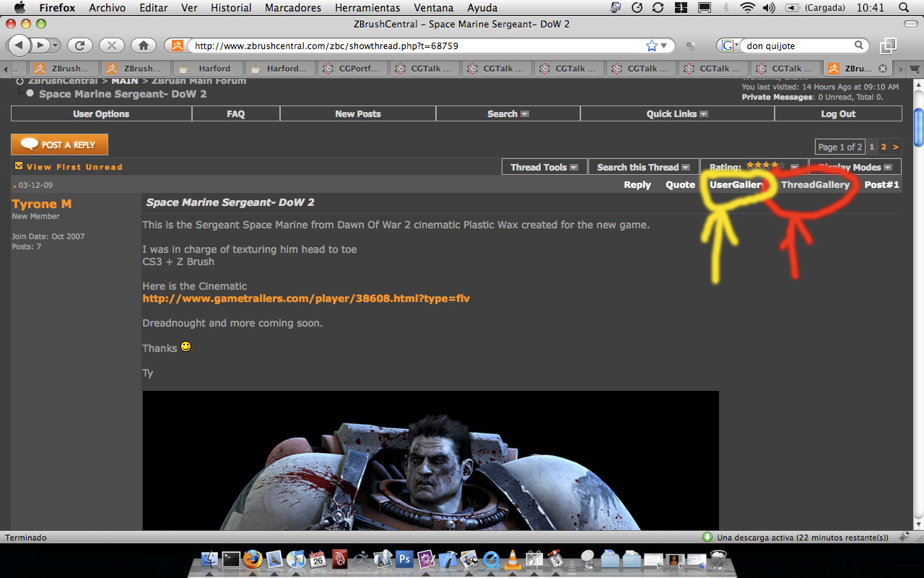View New Posts on the forum
924x578 pixels.
click(358, 114)
